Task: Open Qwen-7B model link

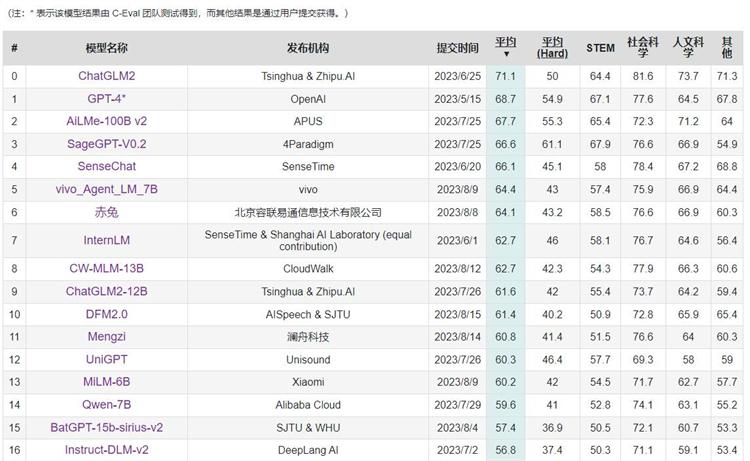Action: [107, 404]
